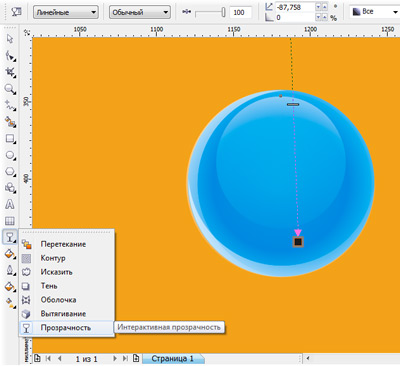
Task: Go to the next page arrow
Action: (115, 359)
